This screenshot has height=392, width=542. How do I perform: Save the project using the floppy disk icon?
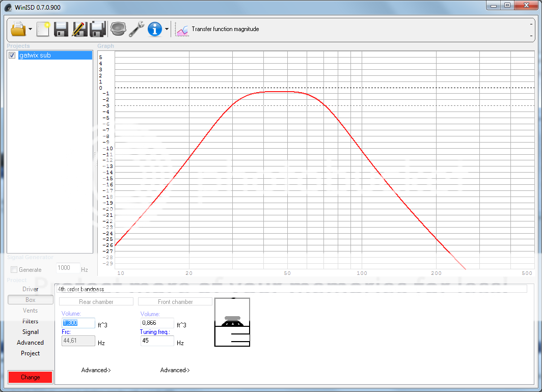(x=61, y=29)
